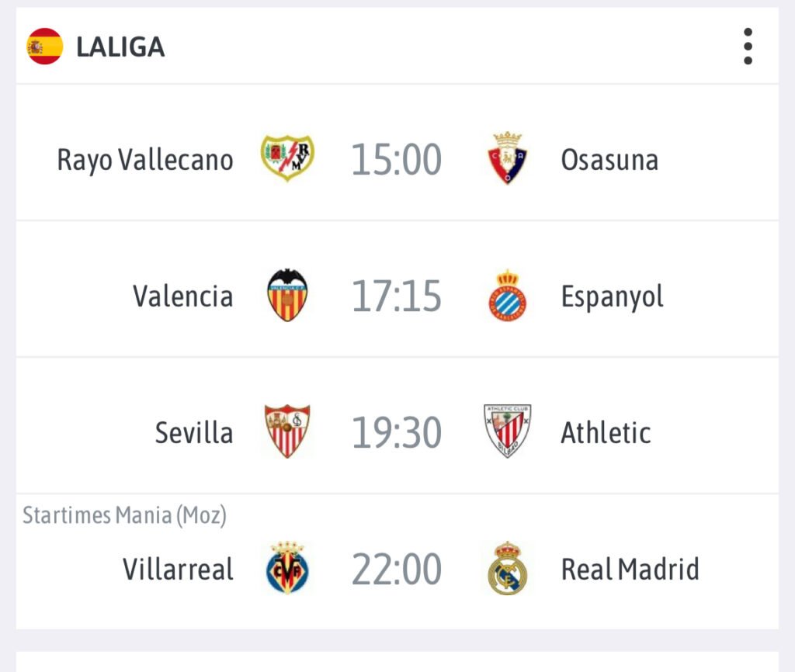Click the Osasuna club crest

pos(508,158)
